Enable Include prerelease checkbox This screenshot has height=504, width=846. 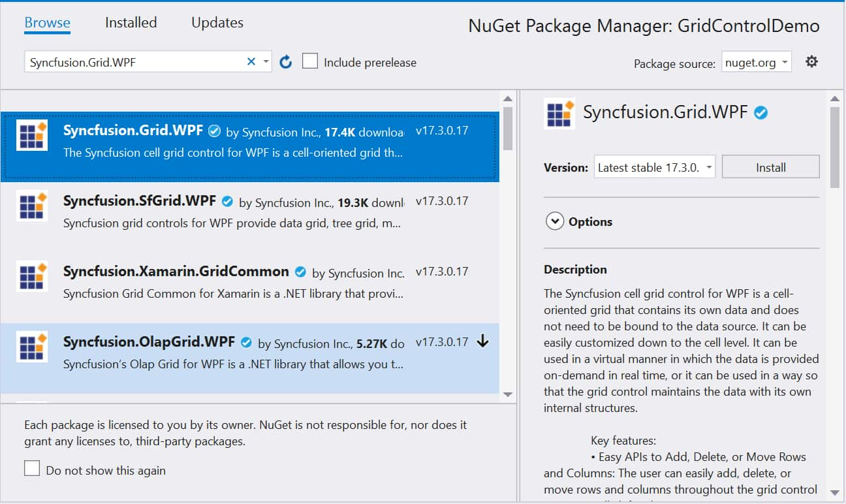(311, 61)
